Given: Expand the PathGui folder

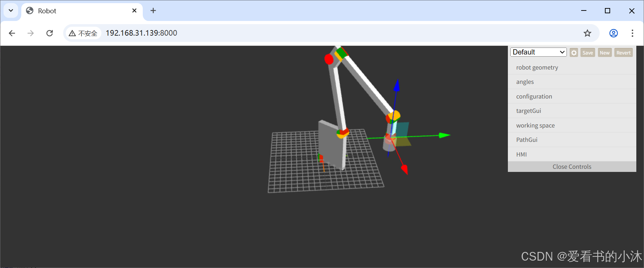Looking at the screenshot, I should 572,140.
